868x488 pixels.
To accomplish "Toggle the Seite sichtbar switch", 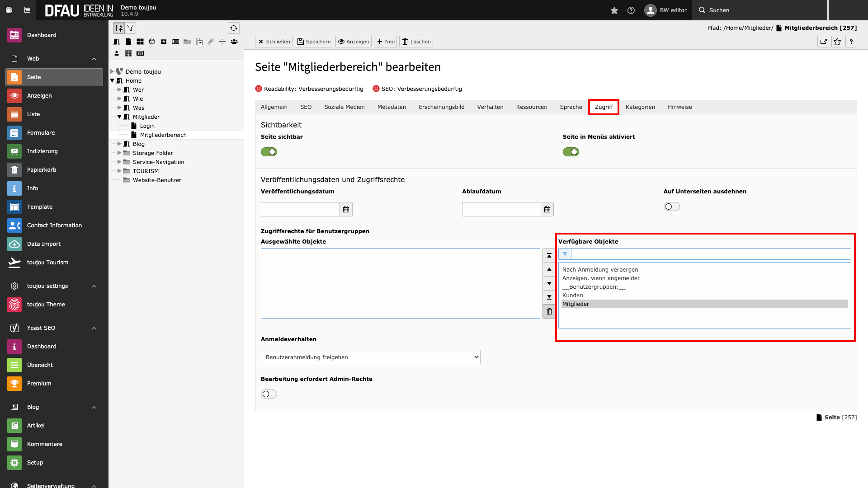I will click(x=269, y=152).
